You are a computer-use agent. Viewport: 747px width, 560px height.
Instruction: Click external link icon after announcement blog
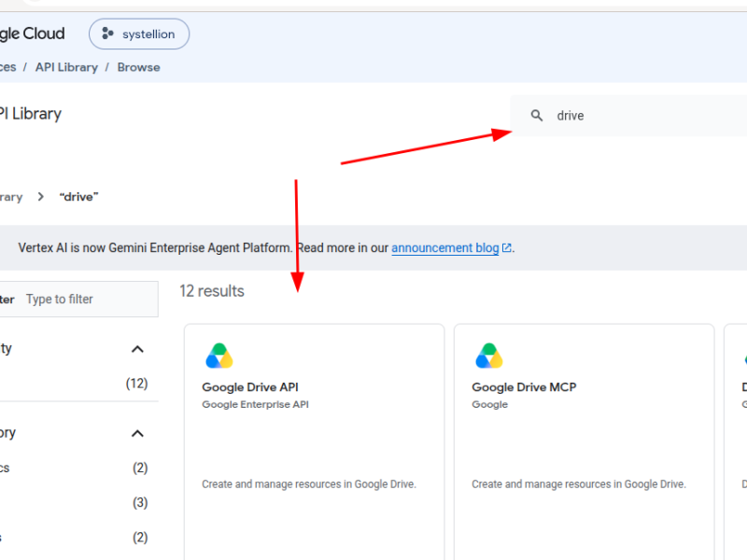point(506,248)
